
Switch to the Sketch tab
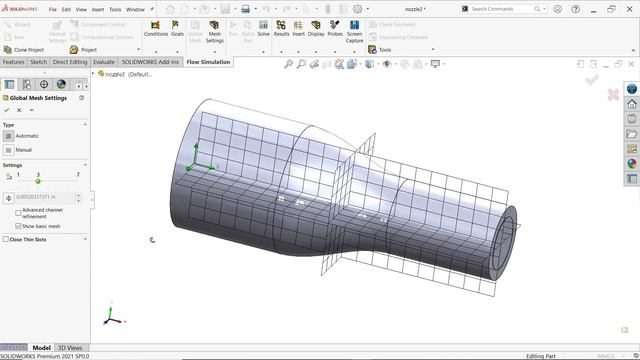(x=38, y=62)
